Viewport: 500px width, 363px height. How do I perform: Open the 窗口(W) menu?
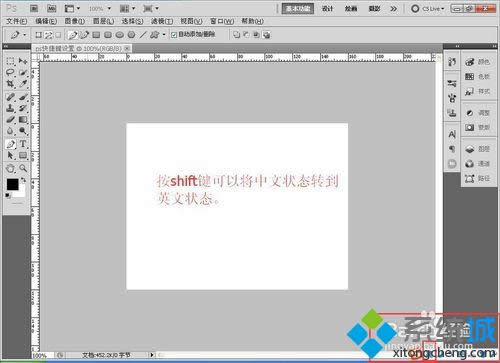[x=222, y=21]
